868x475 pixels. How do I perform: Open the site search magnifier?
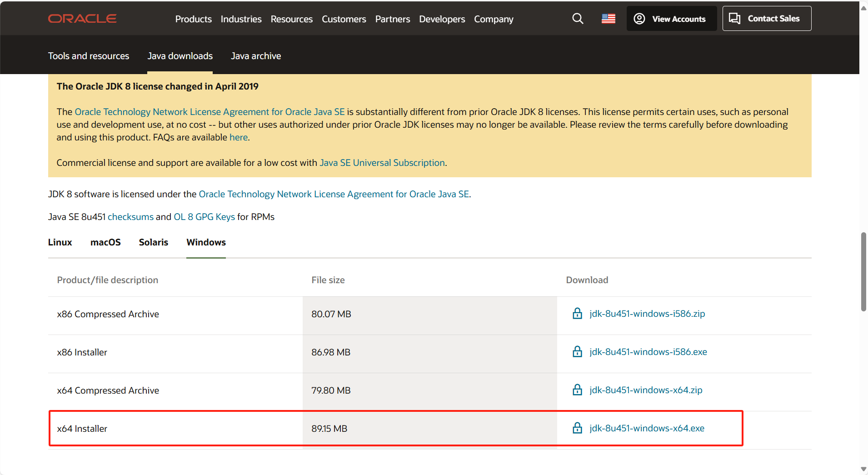point(578,19)
